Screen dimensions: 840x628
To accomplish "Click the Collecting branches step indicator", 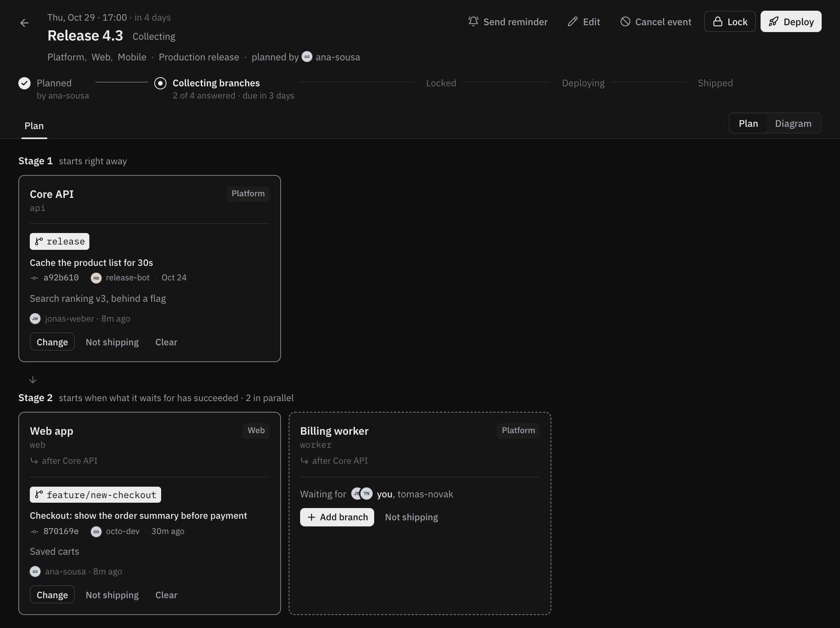I will click(x=160, y=83).
